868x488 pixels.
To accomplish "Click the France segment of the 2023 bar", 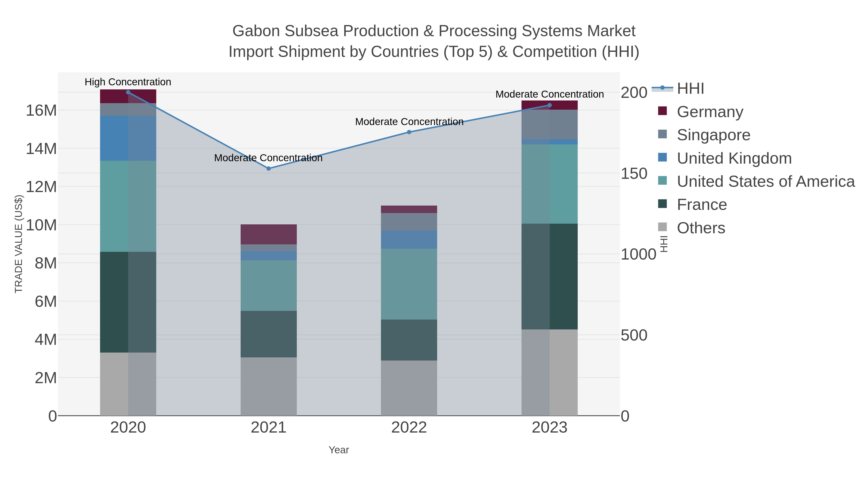I will (x=549, y=276).
